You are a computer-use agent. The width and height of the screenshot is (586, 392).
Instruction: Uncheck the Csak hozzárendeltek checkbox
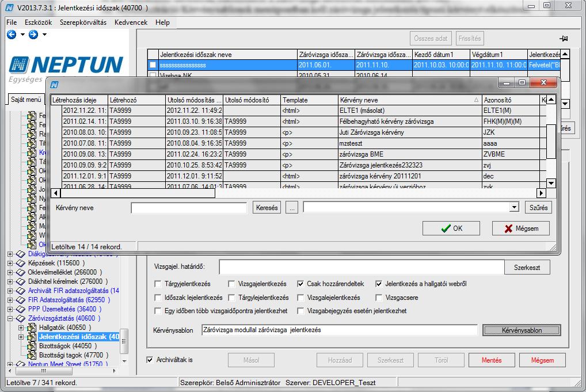pos(300,284)
